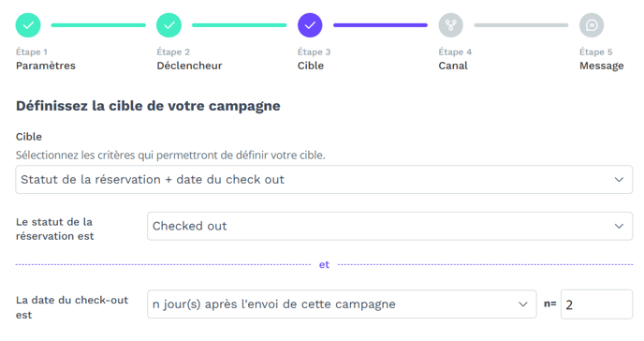
Task: Click the gray progress bar after Étape 4
Action: click(x=521, y=25)
